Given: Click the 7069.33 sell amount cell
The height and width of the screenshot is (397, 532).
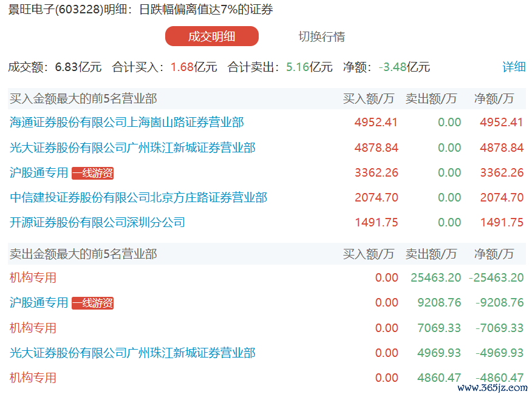Looking at the screenshot, I should tap(439, 328).
